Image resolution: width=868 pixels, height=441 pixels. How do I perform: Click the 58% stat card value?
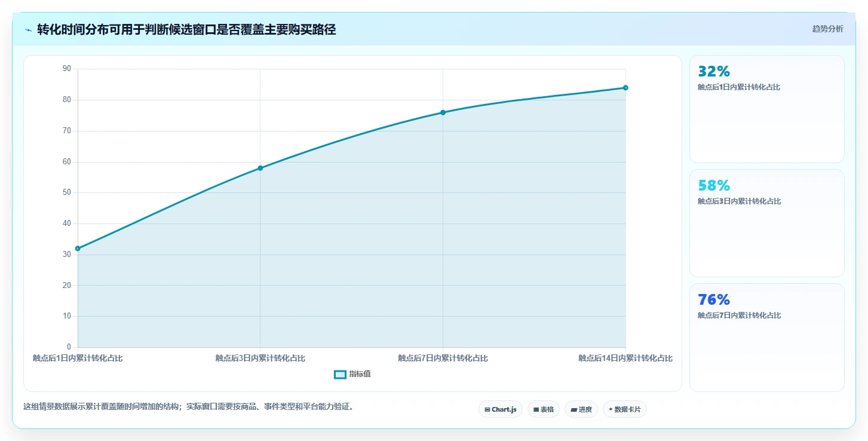714,186
